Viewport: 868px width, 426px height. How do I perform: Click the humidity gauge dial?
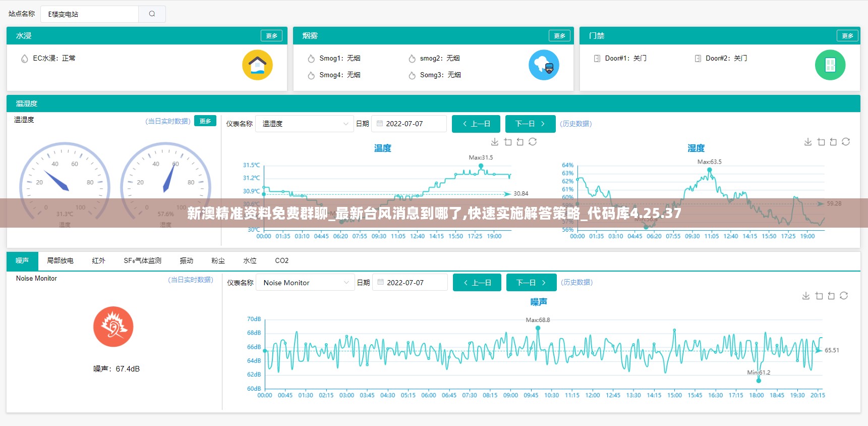point(165,185)
